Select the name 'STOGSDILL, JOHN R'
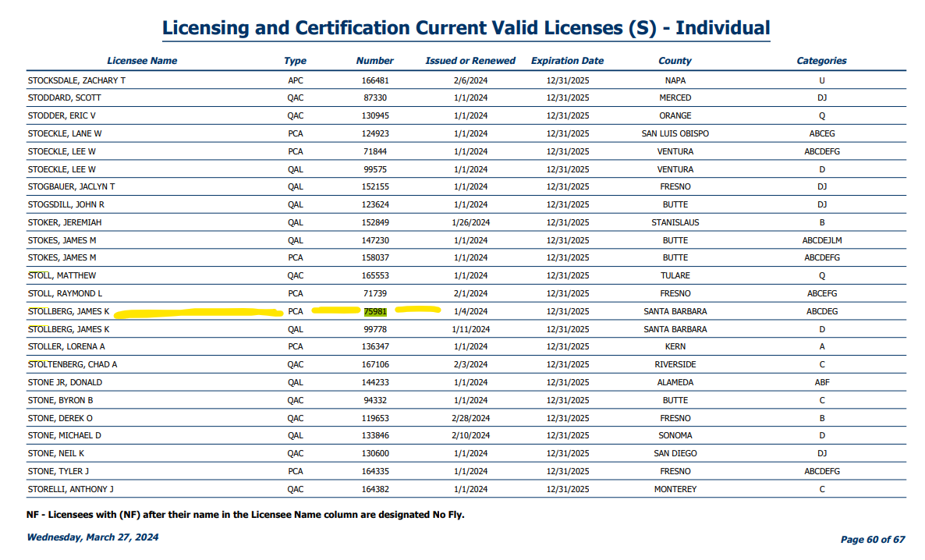 pyautogui.click(x=66, y=205)
